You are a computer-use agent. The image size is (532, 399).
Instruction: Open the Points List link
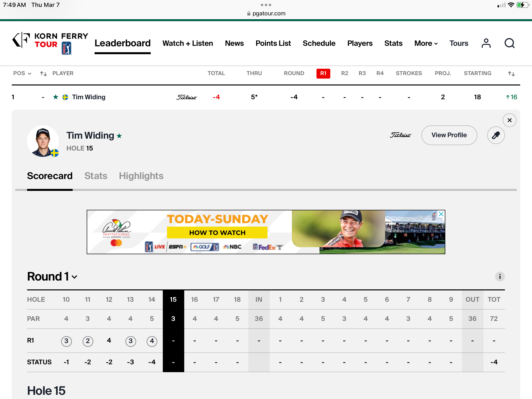click(x=273, y=43)
